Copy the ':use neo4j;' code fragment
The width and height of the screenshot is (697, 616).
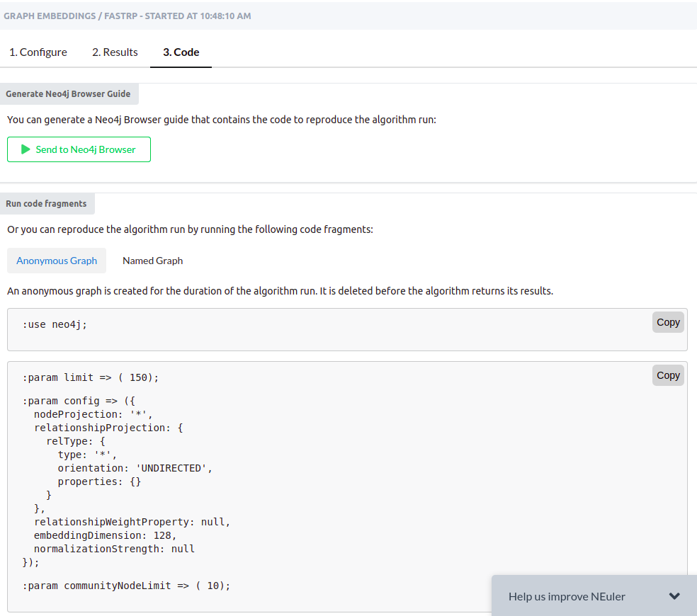click(x=668, y=322)
